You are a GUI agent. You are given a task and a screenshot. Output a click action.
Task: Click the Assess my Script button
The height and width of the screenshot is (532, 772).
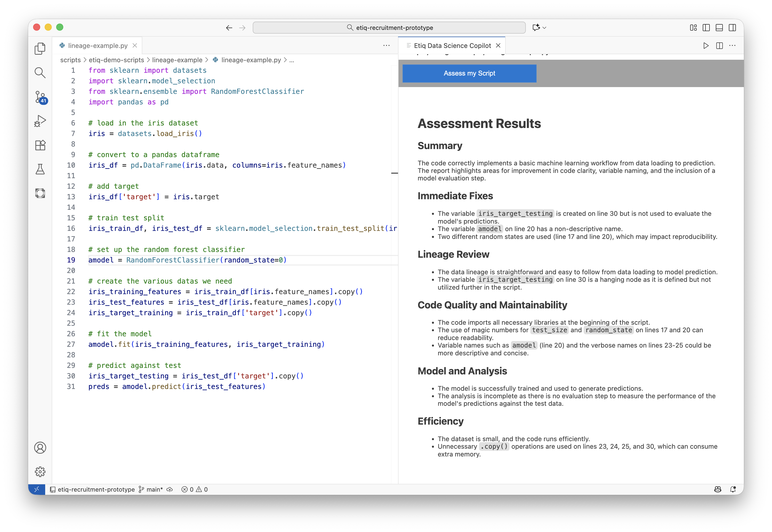pyautogui.click(x=469, y=73)
